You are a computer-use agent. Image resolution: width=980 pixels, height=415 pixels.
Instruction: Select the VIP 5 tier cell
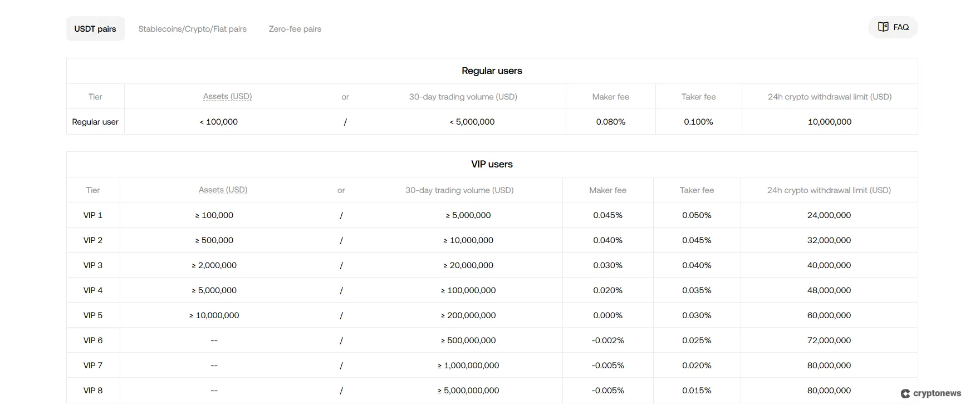click(93, 315)
